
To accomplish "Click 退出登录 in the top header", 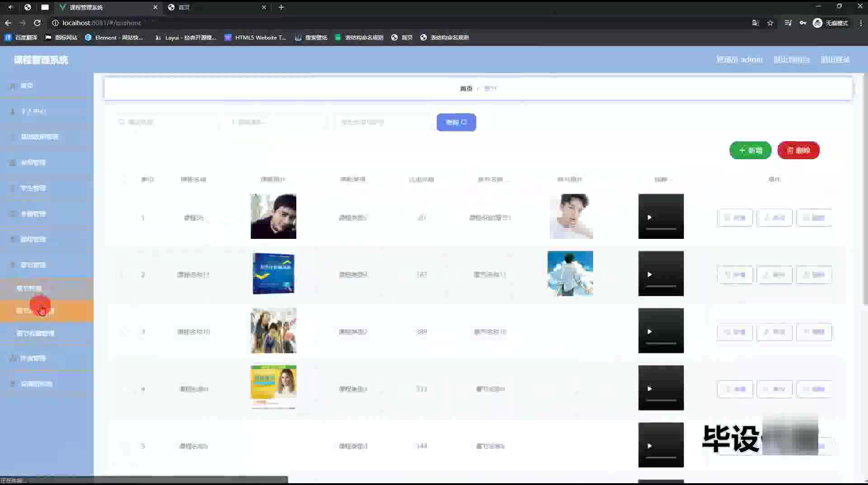I will (835, 59).
